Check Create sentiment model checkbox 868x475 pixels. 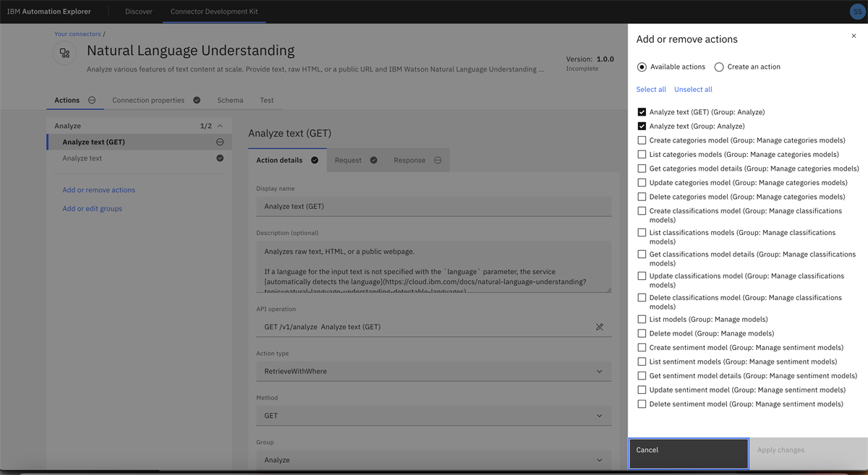point(642,348)
